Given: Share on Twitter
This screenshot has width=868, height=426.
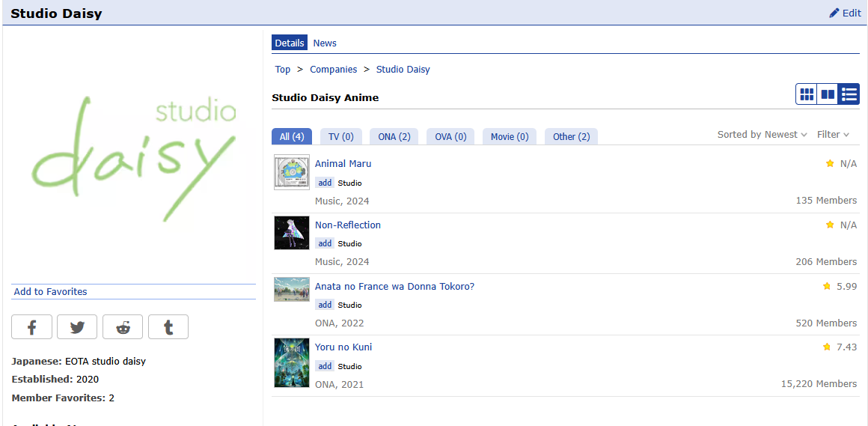Looking at the screenshot, I should pos(77,327).
